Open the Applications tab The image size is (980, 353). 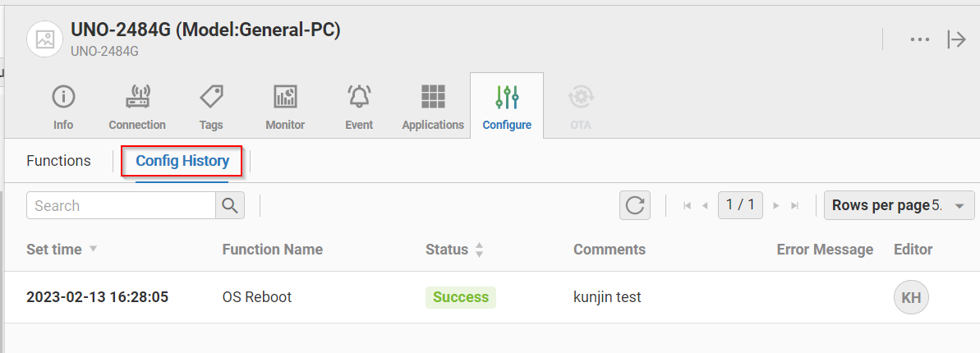[433, 106]
